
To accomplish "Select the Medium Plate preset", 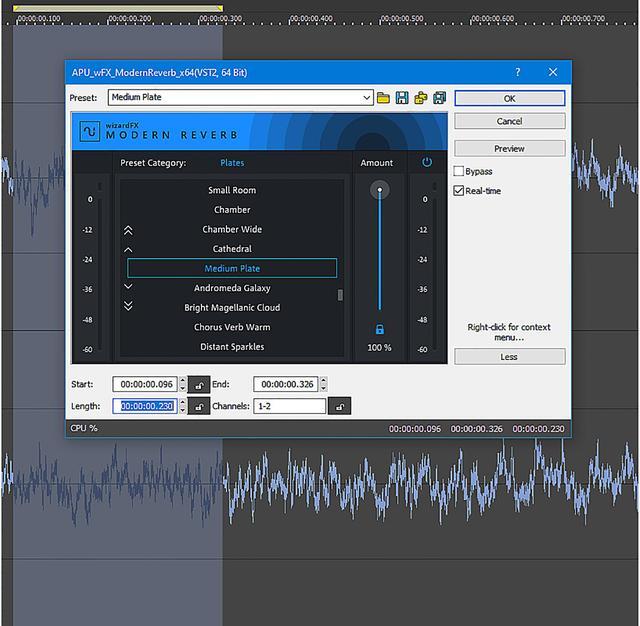I will pyautogui.click(x=232, y=268).
